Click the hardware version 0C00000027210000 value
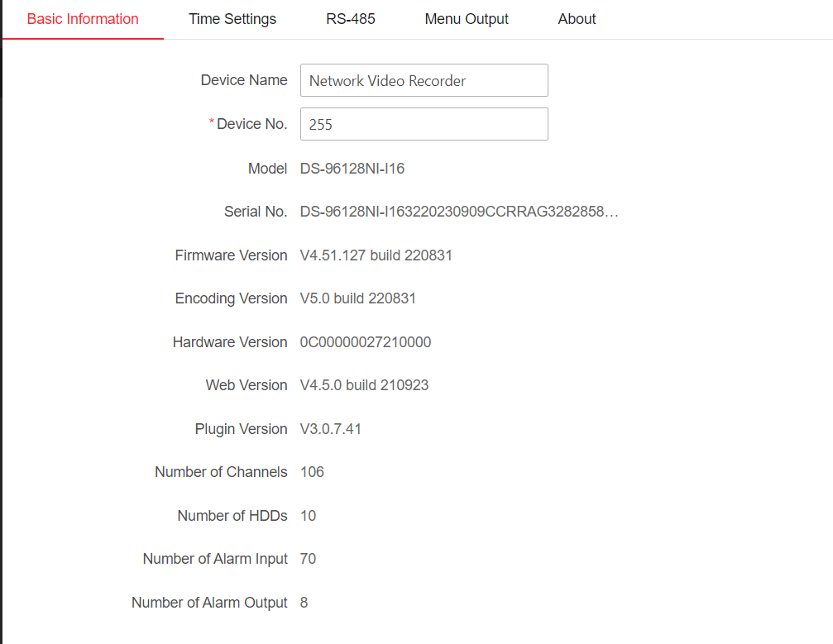 tap(366, 342)
